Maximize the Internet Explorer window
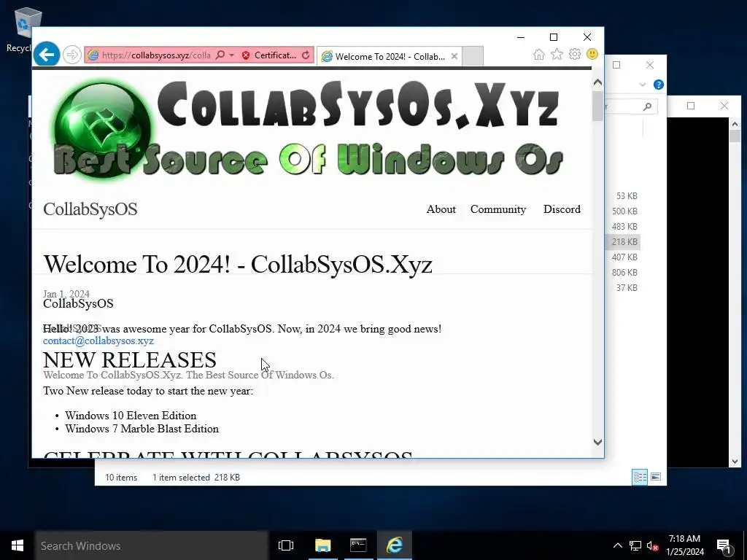Image resolution: width=747 pixels, height=560 pixels. tap(554, 37)
